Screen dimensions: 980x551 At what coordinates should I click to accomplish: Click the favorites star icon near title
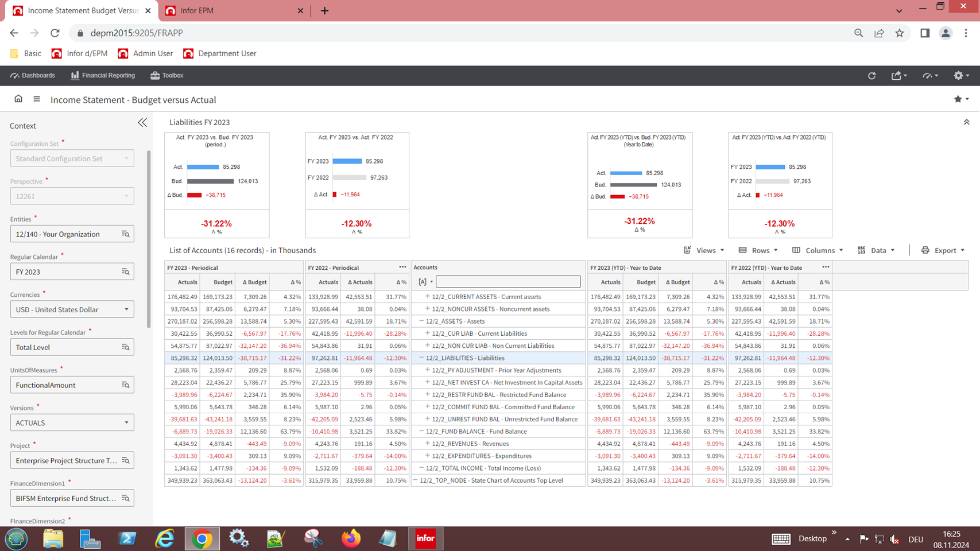[x=958, y=99]
